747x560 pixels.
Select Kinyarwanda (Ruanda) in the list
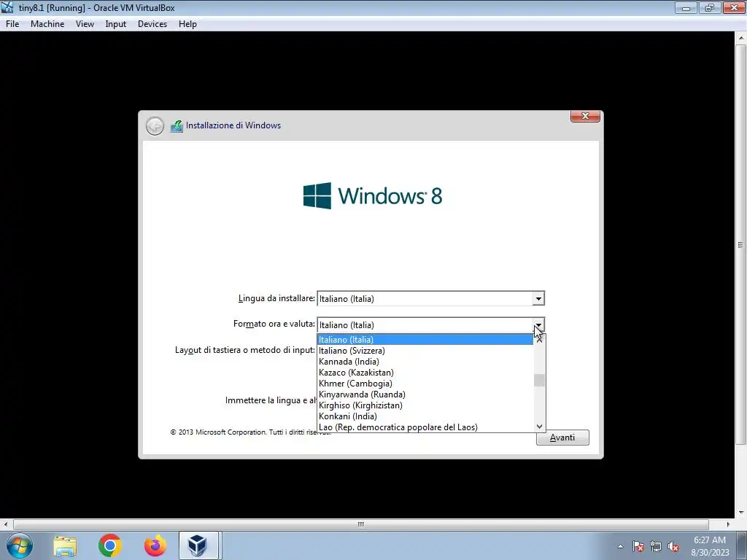[425, 394]
